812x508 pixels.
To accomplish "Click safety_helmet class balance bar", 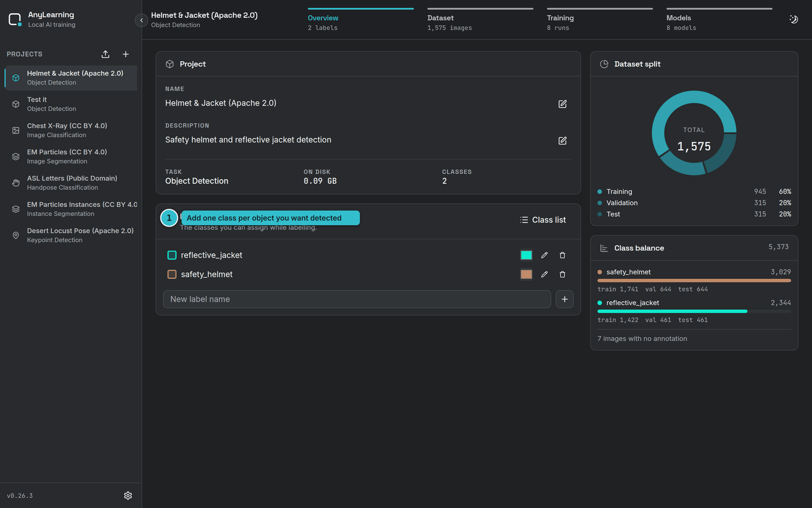I will [694, 280].
